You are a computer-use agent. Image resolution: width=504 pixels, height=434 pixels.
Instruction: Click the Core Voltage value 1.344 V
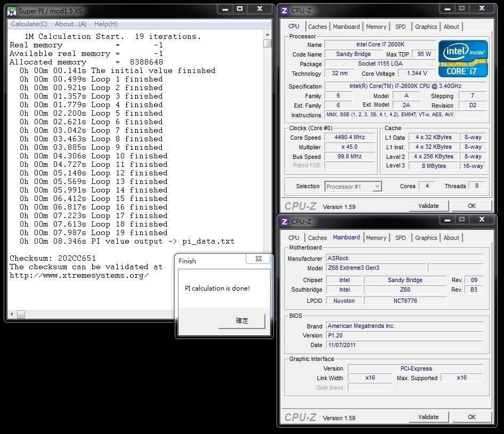point(417,74)
